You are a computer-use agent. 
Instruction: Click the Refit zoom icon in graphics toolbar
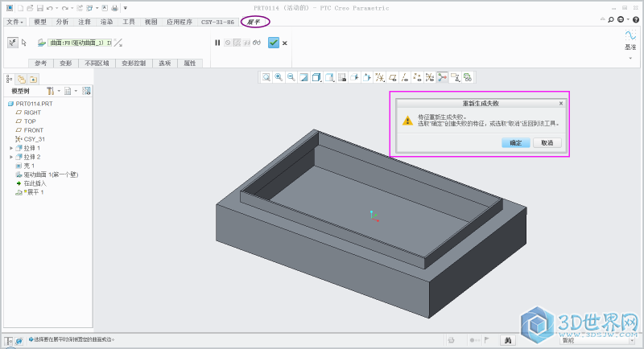(266, 77)
